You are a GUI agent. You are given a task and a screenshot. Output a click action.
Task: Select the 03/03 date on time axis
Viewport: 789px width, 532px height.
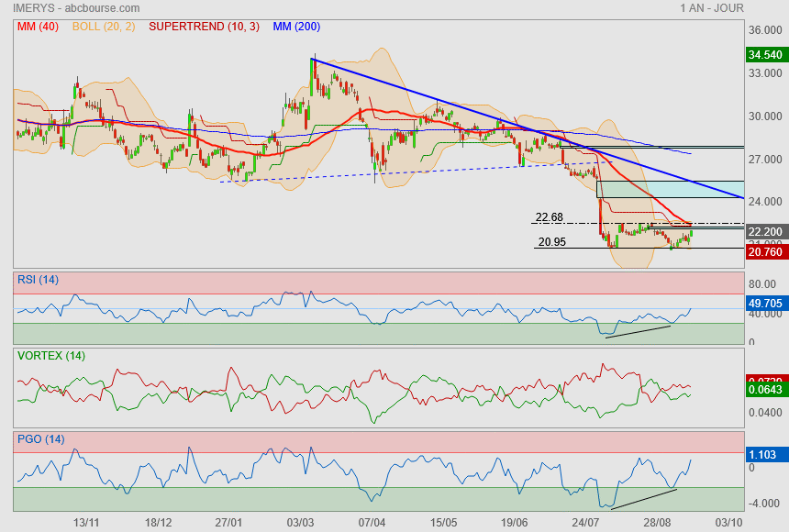coord(300,522)
